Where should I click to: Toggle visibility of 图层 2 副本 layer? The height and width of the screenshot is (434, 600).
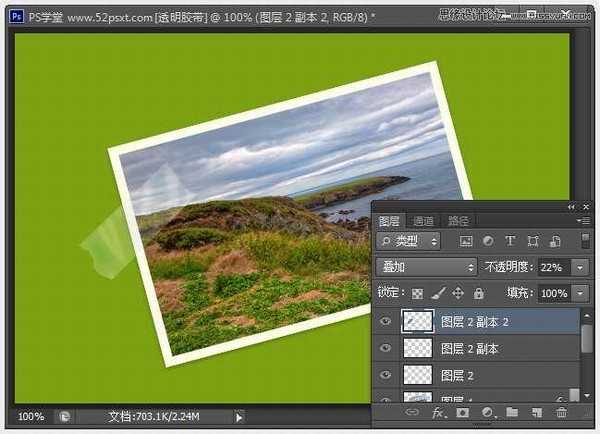click(x=386, y=348)
